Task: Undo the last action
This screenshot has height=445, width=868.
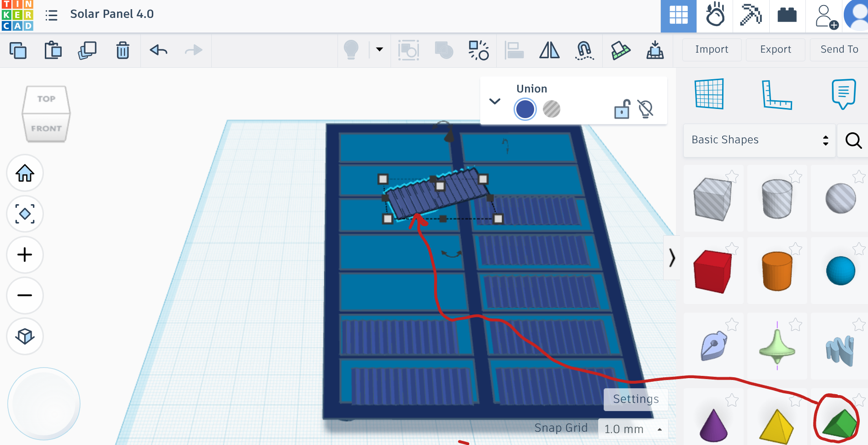Action: (x=158, y=50)
